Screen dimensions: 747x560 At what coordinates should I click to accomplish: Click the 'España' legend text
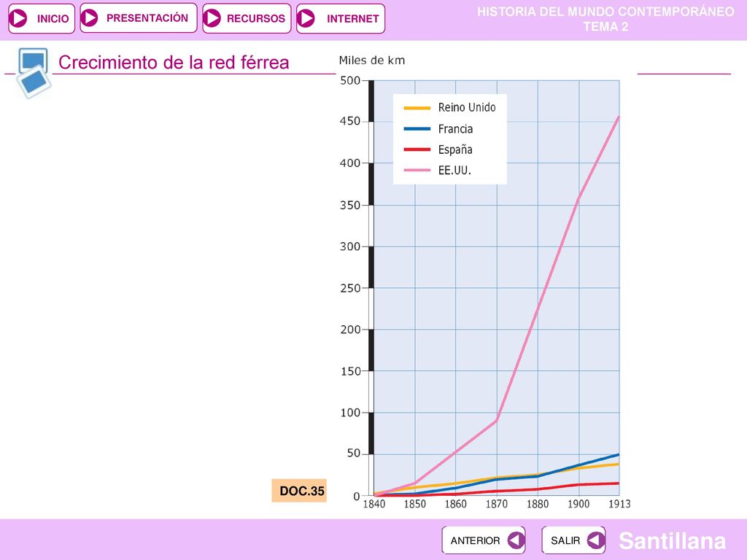tap(455, 150)
